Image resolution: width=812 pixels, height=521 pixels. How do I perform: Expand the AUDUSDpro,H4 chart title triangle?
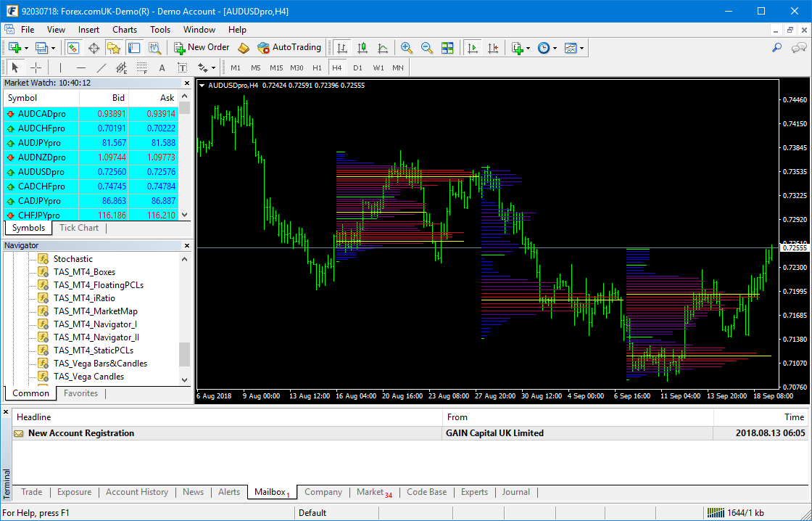[x=202, y=86]
